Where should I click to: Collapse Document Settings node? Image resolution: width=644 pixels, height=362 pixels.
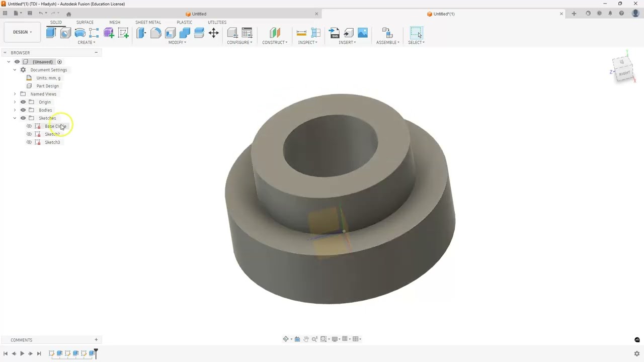(15, 70)
